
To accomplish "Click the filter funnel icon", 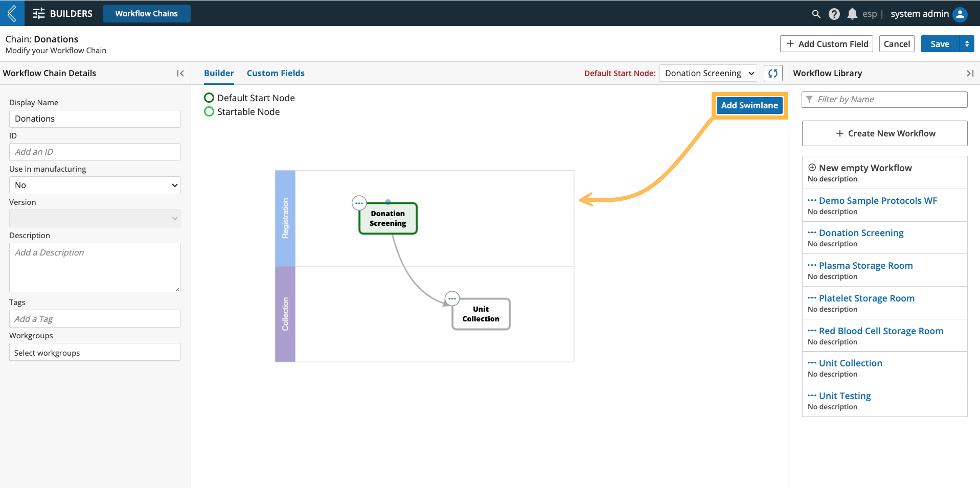I will (809, 99).
